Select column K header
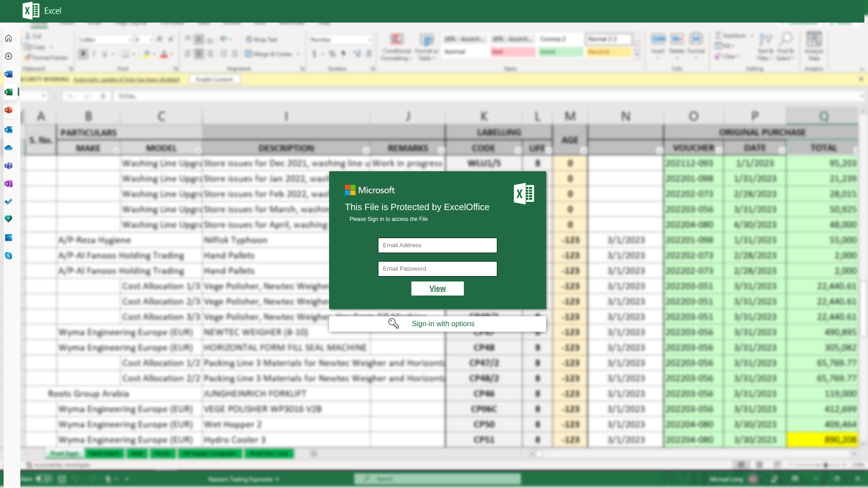The height and width of the screenshot is (488, 868). 484,116
